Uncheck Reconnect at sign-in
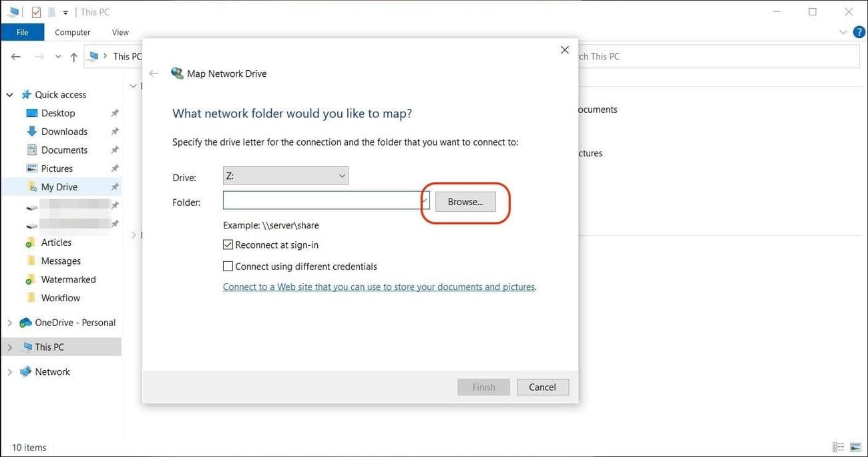The image size is (868, 457). coord(228,245)
